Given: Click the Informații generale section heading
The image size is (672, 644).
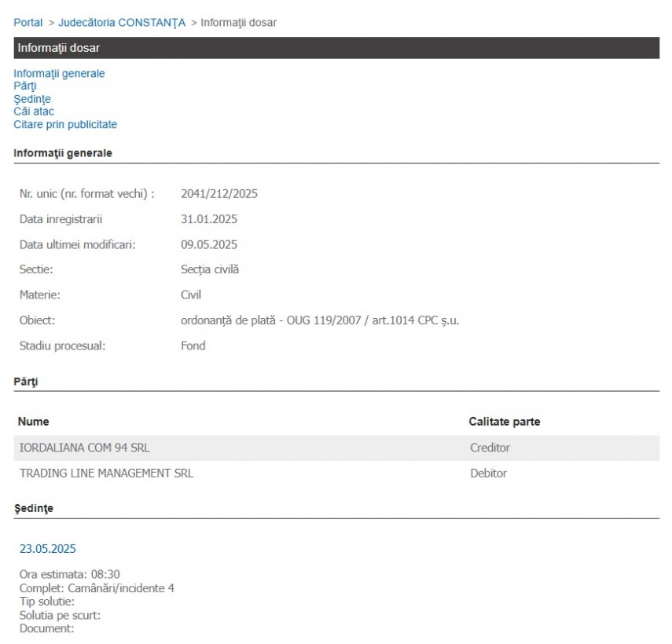Looking at the screenshot, I should 63,153.
